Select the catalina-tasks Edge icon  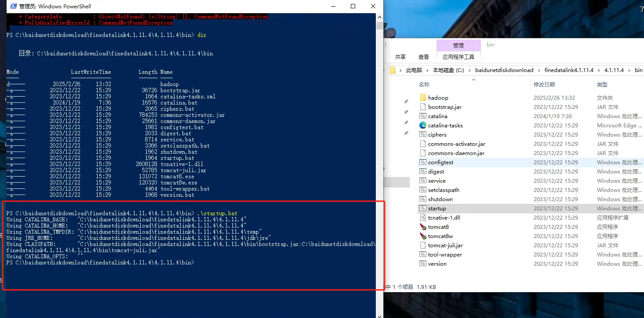[x=423, y=125]
